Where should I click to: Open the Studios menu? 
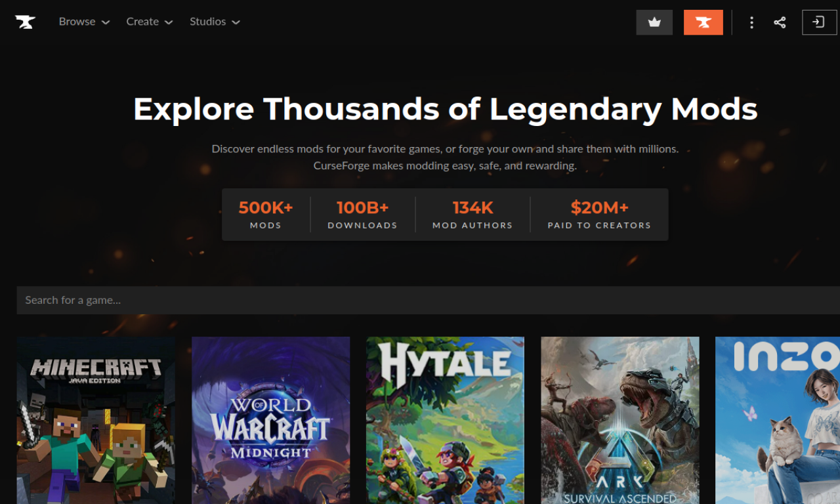(215, 22)
